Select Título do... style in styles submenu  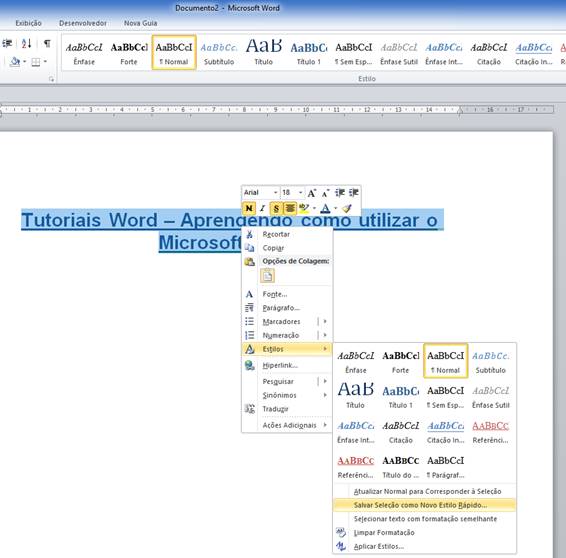coord(401,466)
